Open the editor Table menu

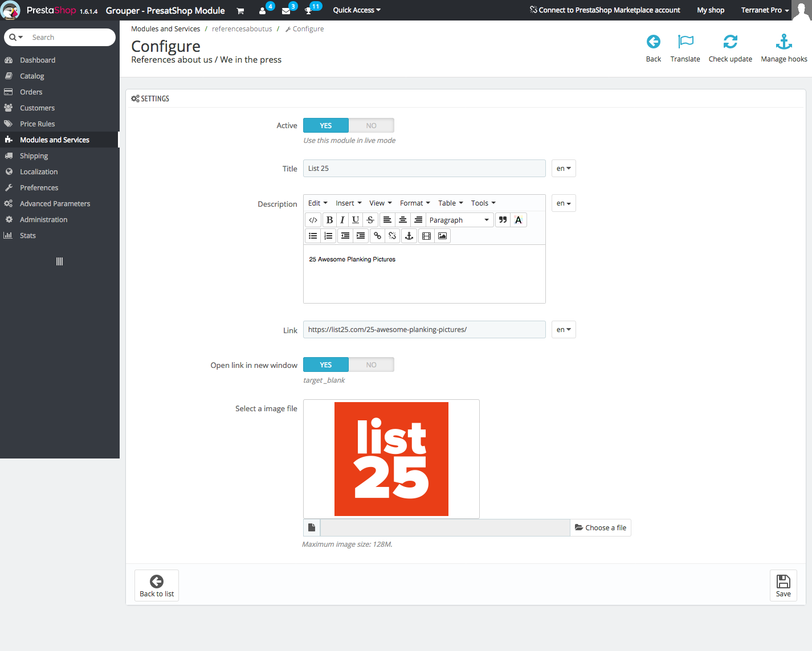coord(451,203)
